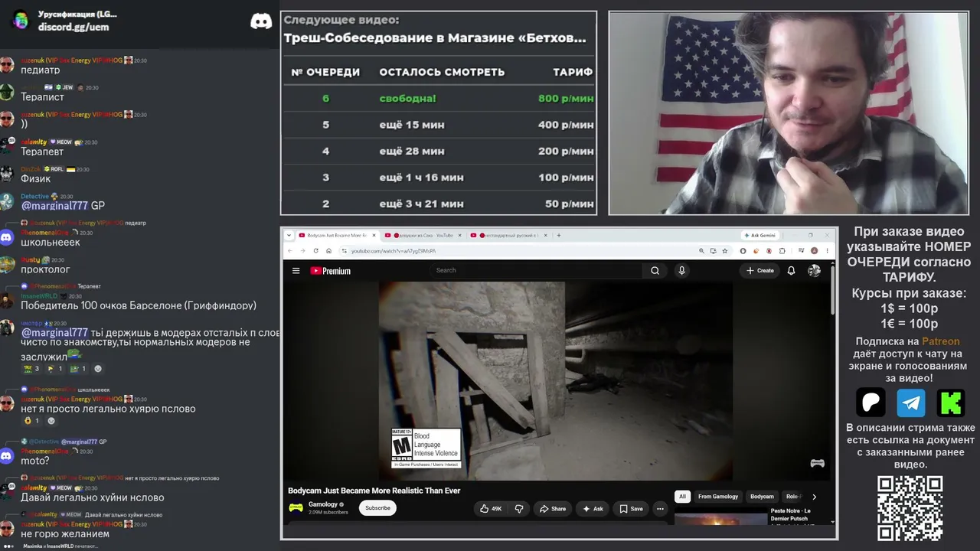Click chat message 'Физик'
Screen dimensions: 980x551
(x=35, y=178)
